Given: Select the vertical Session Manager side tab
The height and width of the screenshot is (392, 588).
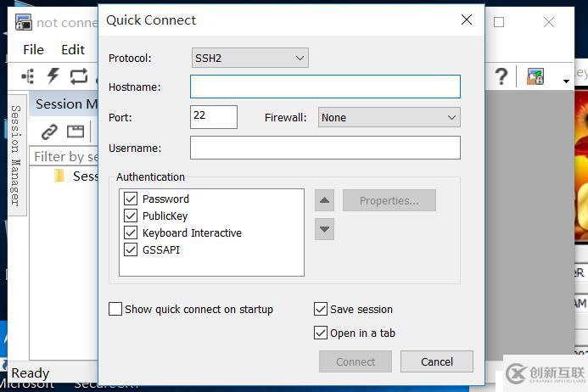Looking at the screenshot, I should coord(16,155).
